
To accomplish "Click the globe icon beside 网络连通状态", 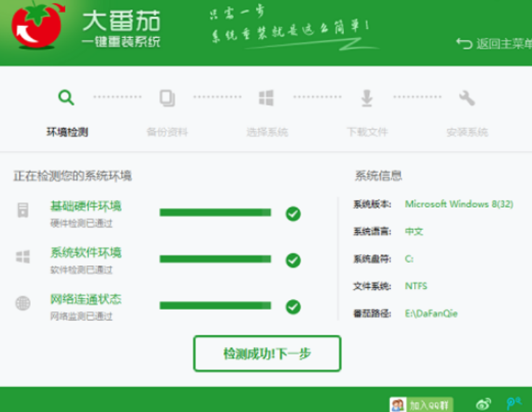I will tap(23, 304).
